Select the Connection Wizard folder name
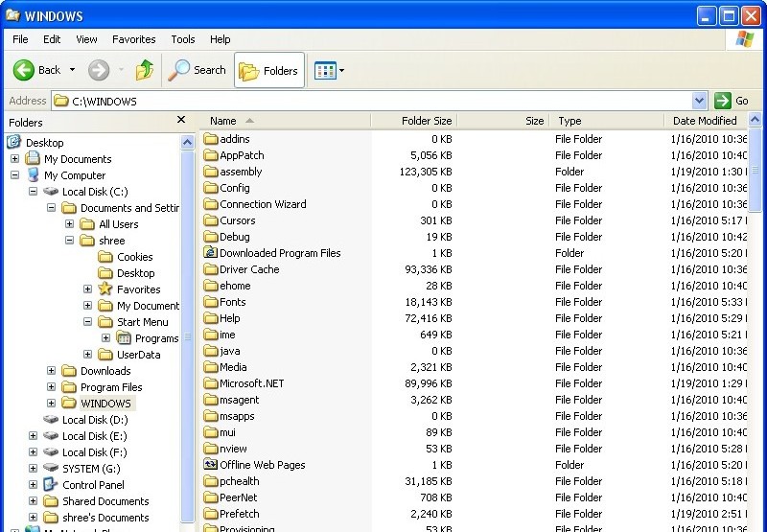Image resolution: width=767 pixels, height=532 pixels. click(x=263, y=204)
